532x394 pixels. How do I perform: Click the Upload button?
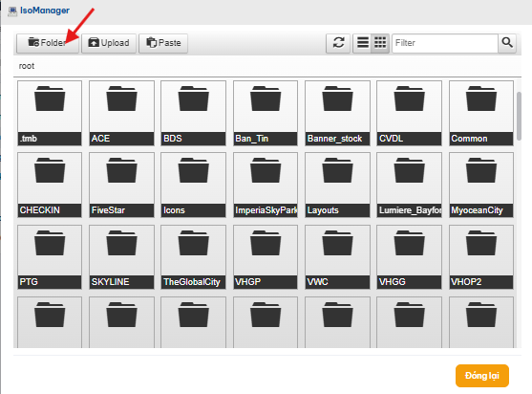(109, 43)
